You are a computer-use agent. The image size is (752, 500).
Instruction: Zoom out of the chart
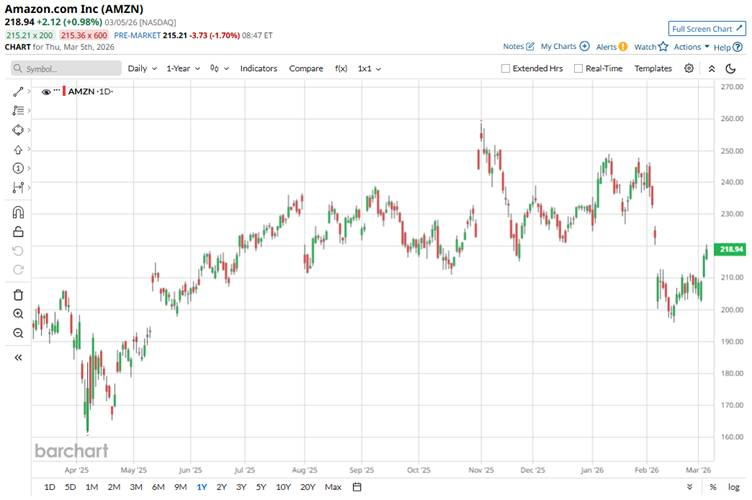(18, 333)
